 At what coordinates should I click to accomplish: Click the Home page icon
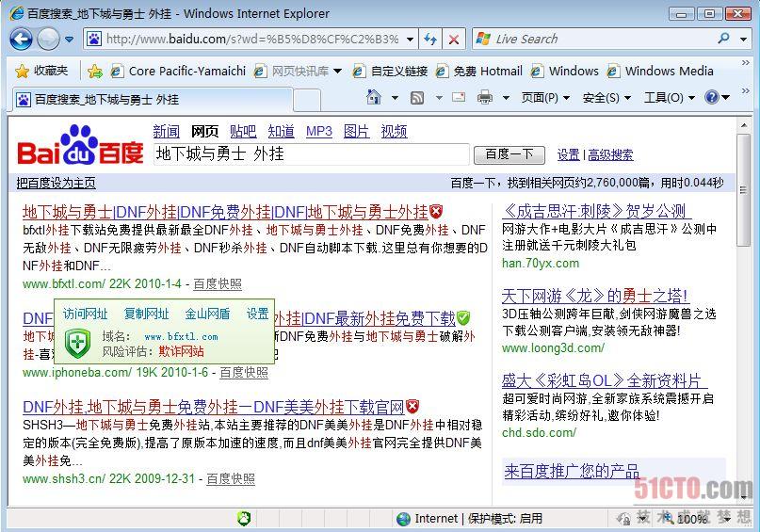pyautogui.click(x=373, y=97)
